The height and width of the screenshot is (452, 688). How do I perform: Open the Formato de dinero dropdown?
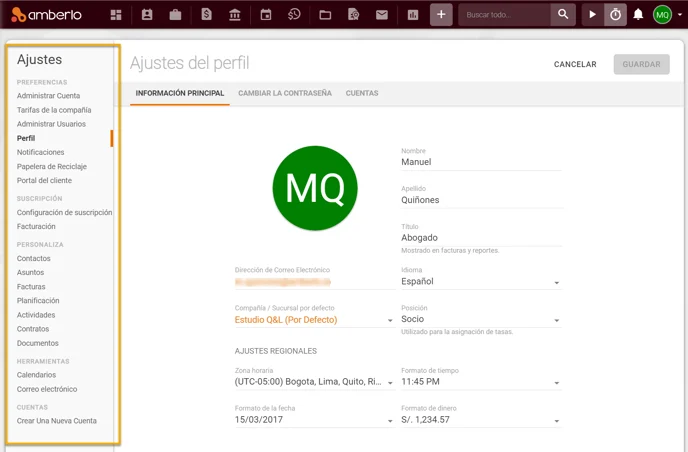coord(481,420)
